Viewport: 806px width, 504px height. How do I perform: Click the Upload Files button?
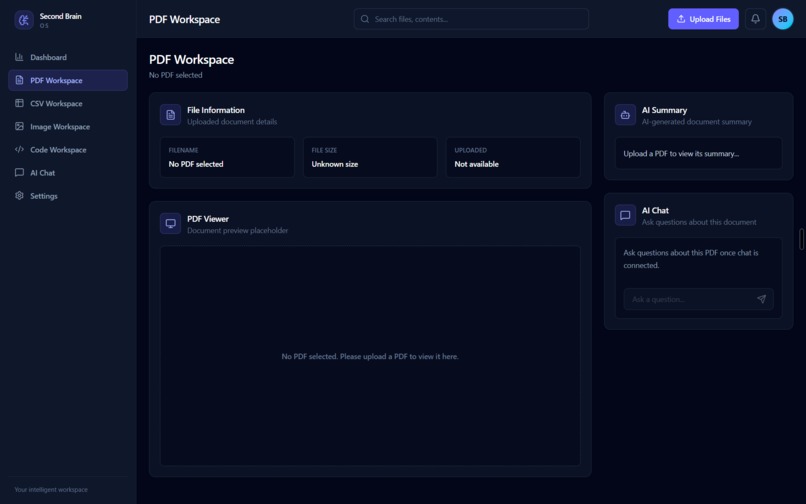click(x=703, y=19)
